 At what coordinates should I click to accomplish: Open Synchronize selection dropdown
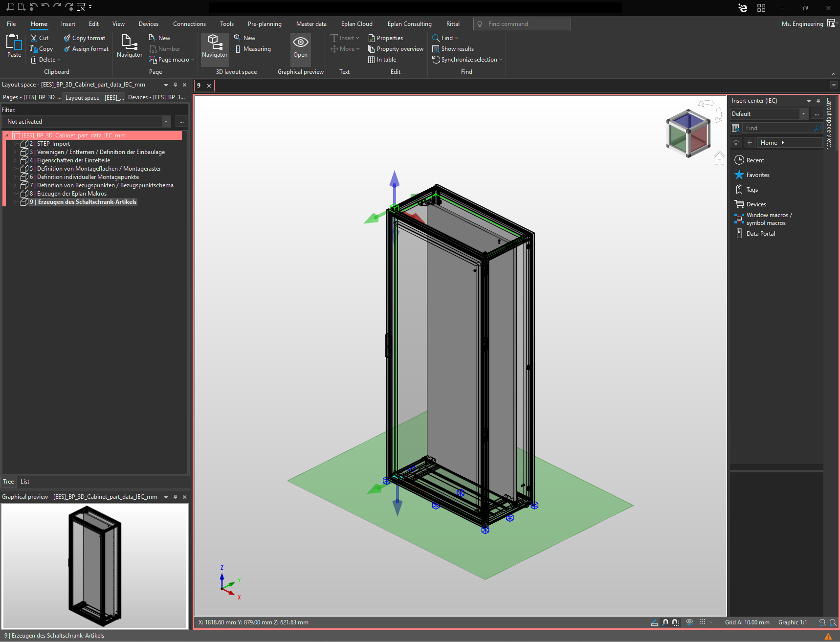click(x=500, y=60)
